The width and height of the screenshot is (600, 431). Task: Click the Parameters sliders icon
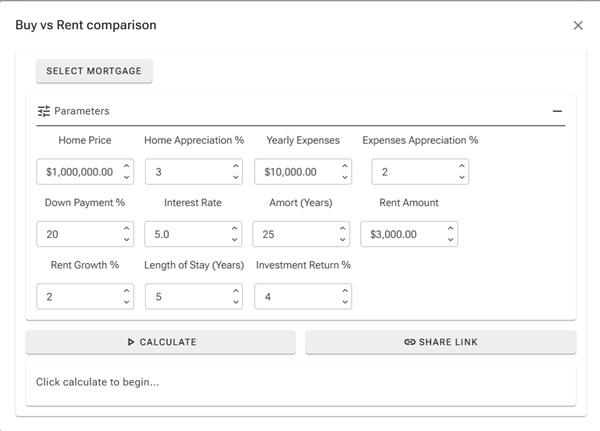(x=43, y=111)
